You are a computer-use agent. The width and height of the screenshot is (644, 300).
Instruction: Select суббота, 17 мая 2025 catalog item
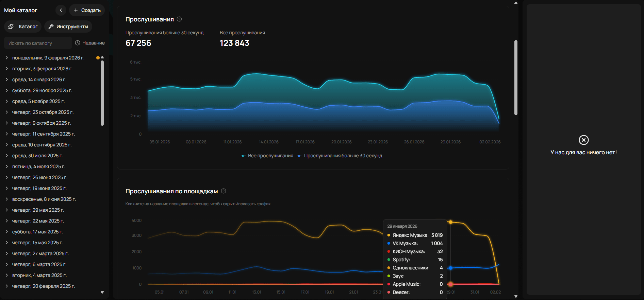(x=37, y=232)
